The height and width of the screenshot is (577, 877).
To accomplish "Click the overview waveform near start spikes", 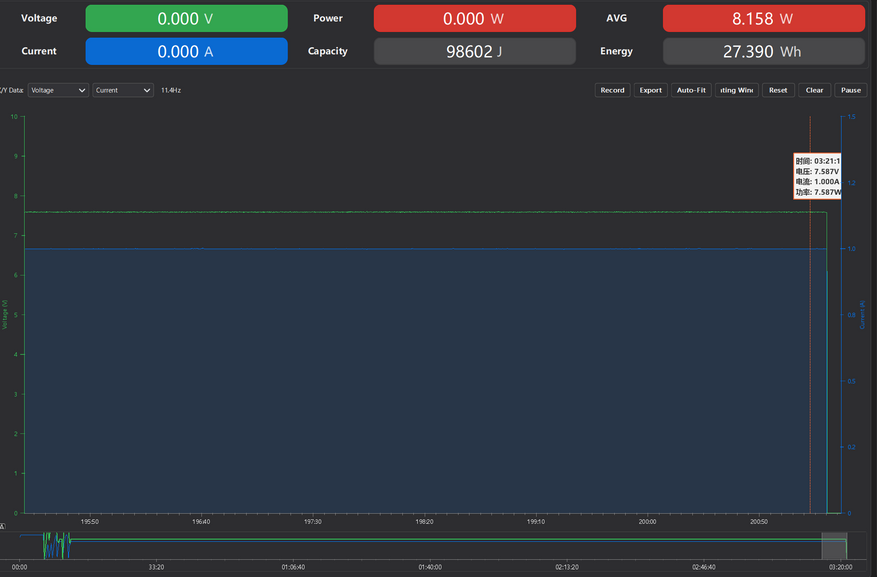I will point(56,546).
